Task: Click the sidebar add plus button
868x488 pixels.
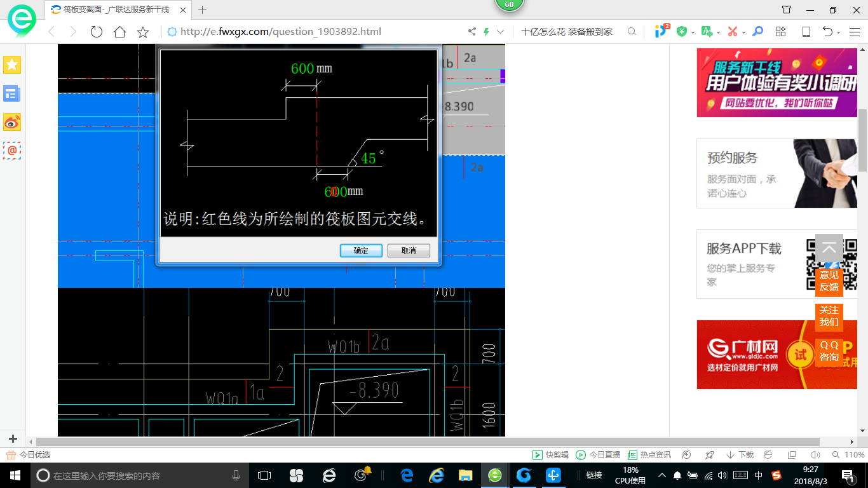Action: [x=12, y=438]
